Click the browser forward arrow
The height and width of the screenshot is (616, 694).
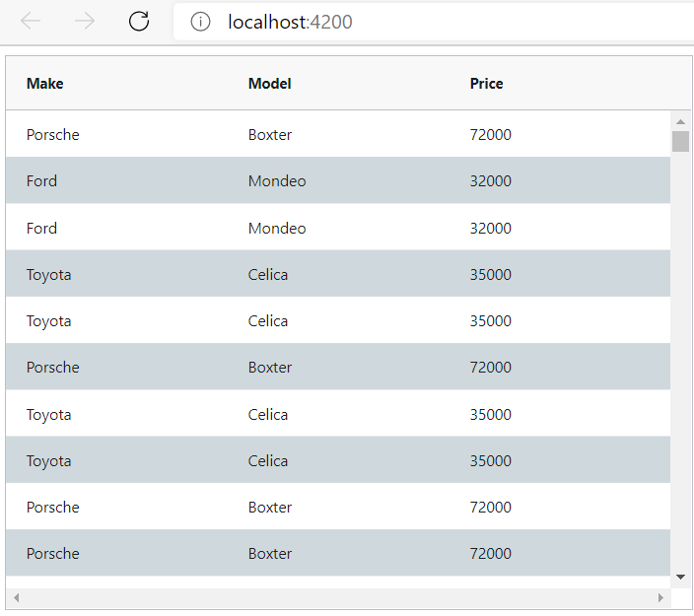[85, 21]
